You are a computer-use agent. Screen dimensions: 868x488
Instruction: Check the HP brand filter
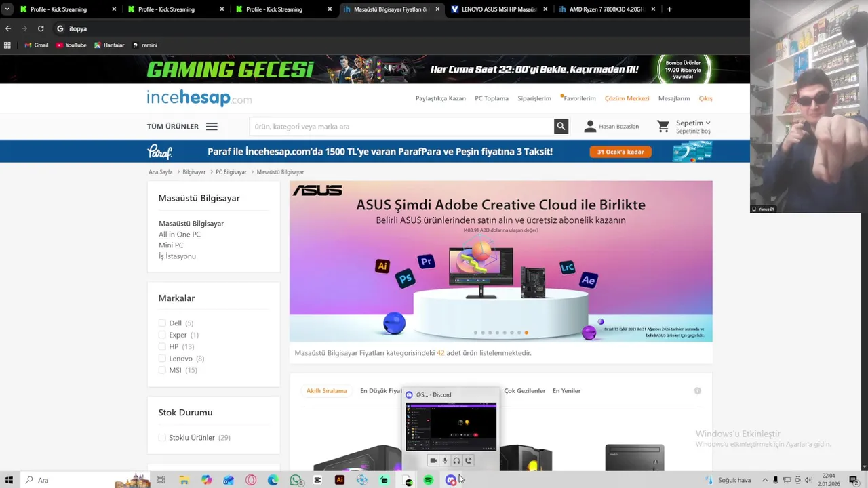(x=162, y=346)
